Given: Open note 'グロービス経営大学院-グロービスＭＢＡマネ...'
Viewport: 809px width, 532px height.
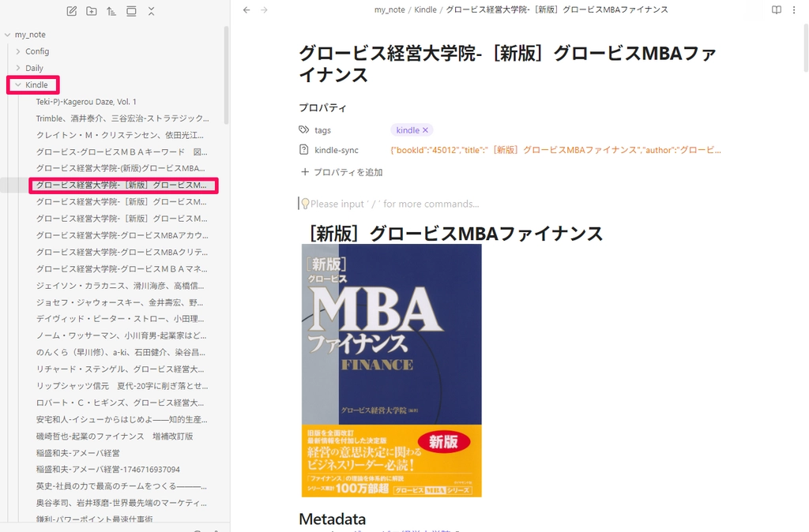Looking at the screenshot, I should pyautogui.click(x=122, y=269).
